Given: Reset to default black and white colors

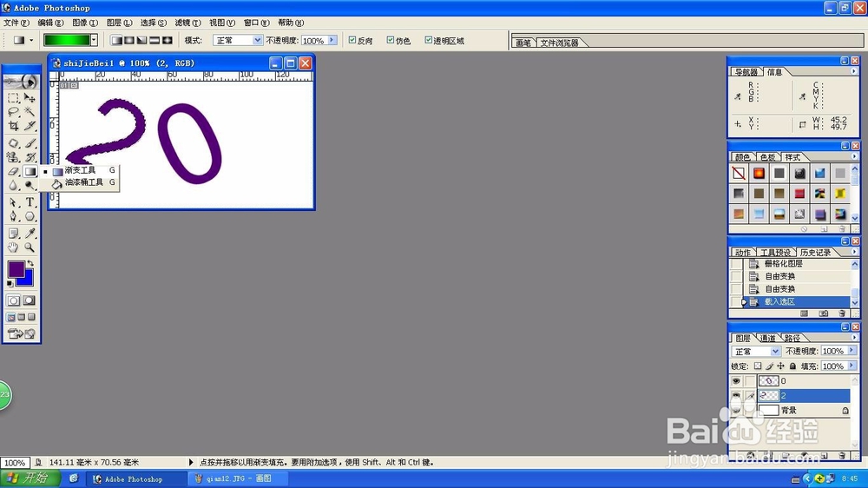Looking at the screenshot, I should (x=10, y=284).
